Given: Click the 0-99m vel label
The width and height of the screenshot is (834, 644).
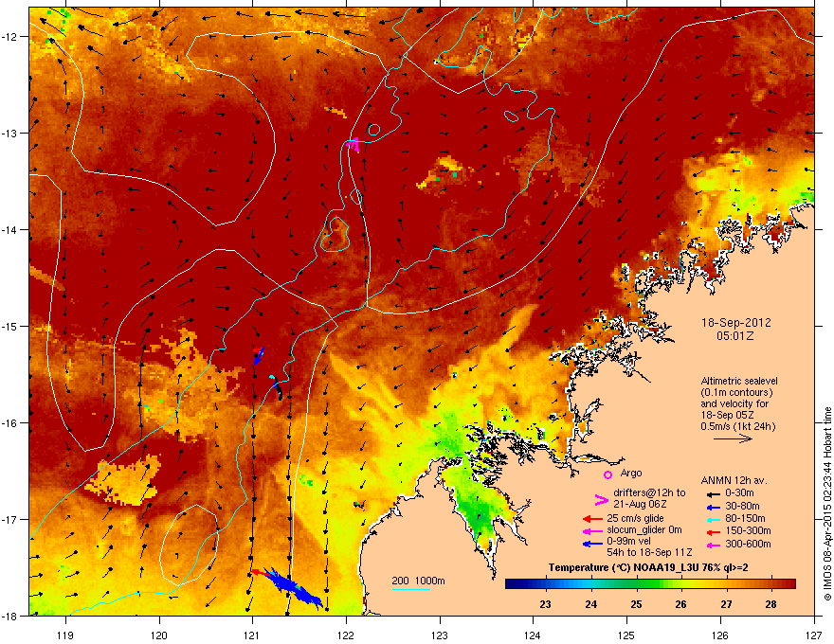Looking at the screenshot, I should tap(629, 542).
